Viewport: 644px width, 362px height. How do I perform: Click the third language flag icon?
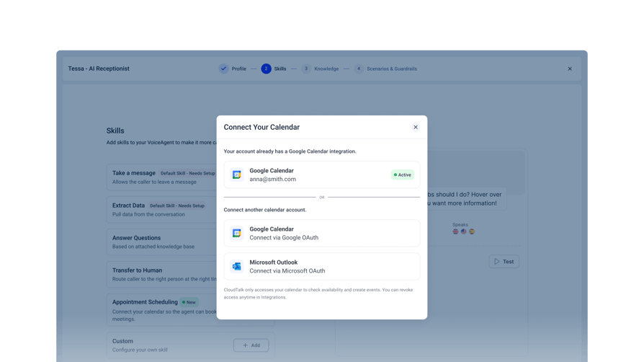[x=472, y=231]
